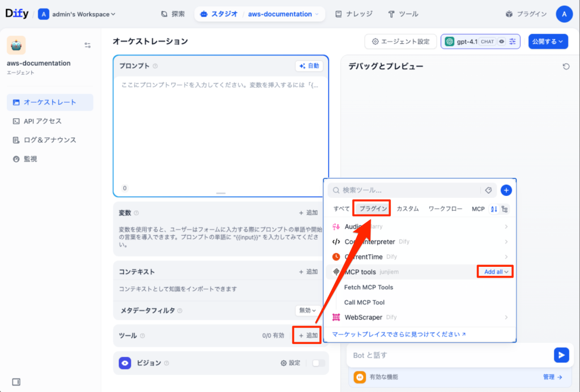
Task: Expand the CodeInterpreter chevron
Action: pos(506,241)
